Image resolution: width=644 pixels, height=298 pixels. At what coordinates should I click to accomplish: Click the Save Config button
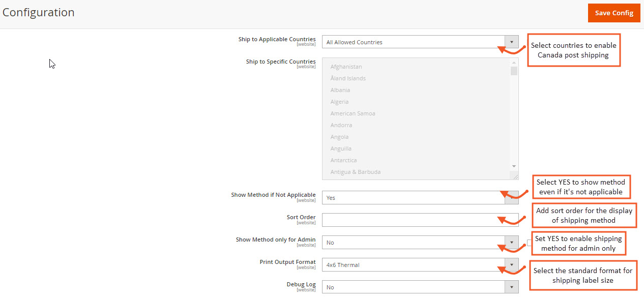tap(614, 13)
